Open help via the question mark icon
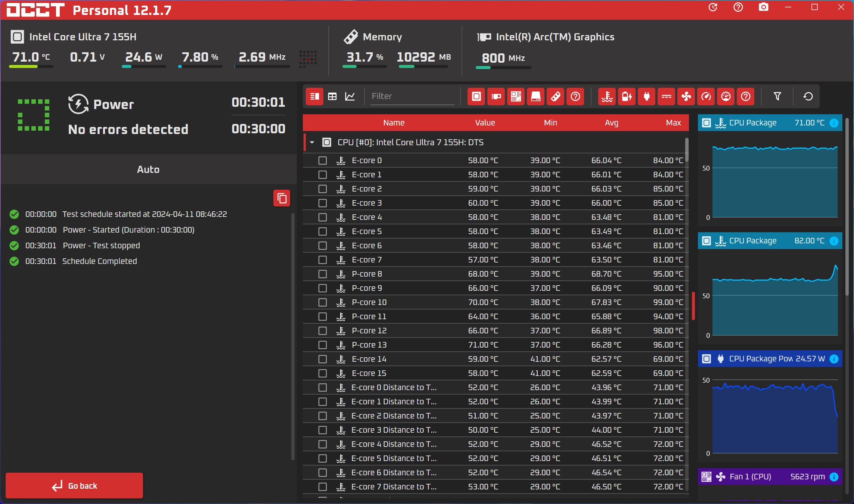Image resolution: width=854 pixels, height=504 pixels. [x=738, y=7]
